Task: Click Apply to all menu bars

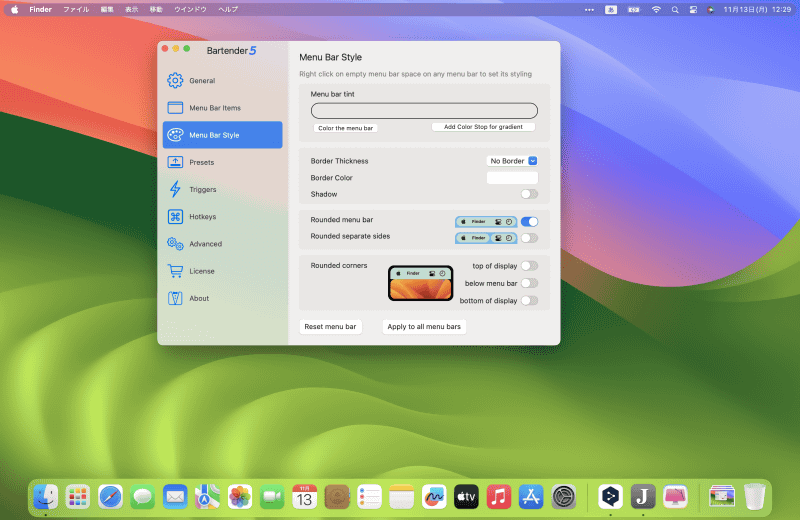Action: pyautogui.click(x=424, y=327)
